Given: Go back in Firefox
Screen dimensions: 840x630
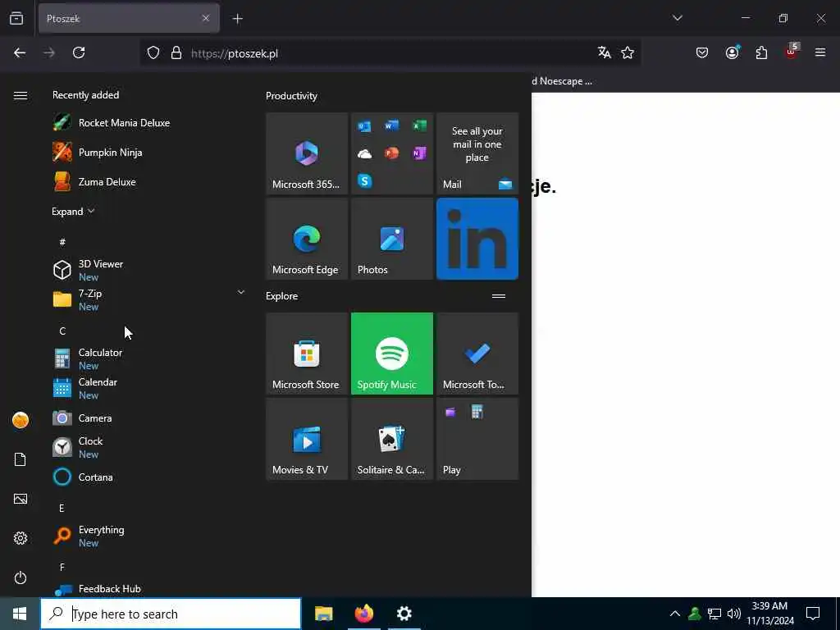Looking at the screenshot, I should pos(20,52).
